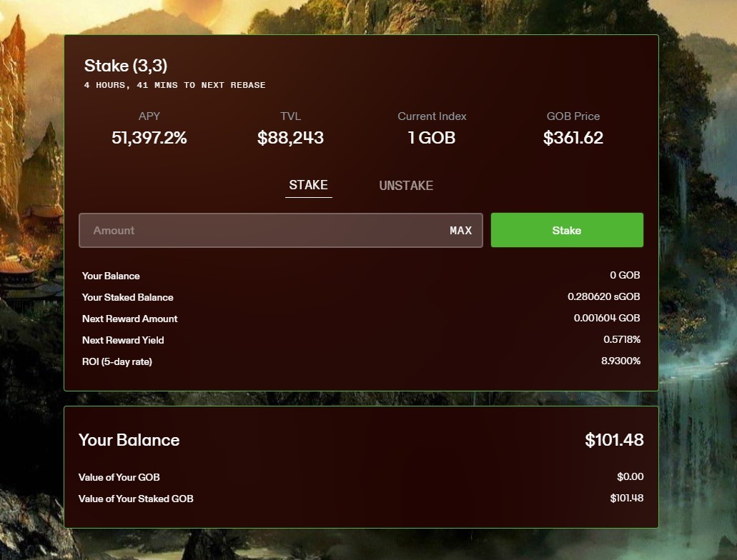Screen dimensions: 737x560
Task: Switch to the UNSTAKE tab
Action: 406,186
